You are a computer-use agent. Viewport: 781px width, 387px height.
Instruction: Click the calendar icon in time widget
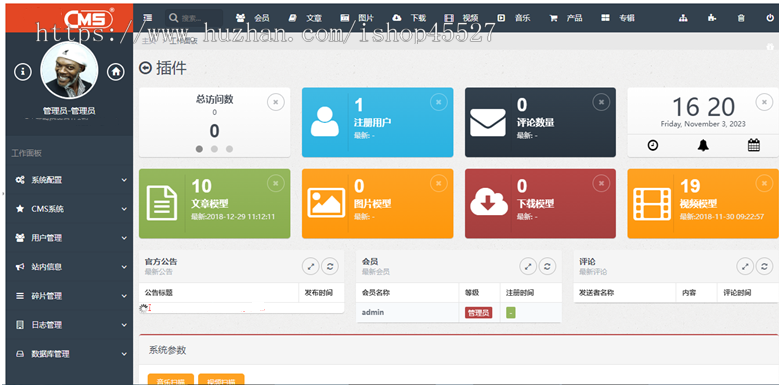[x=754, y=145]
